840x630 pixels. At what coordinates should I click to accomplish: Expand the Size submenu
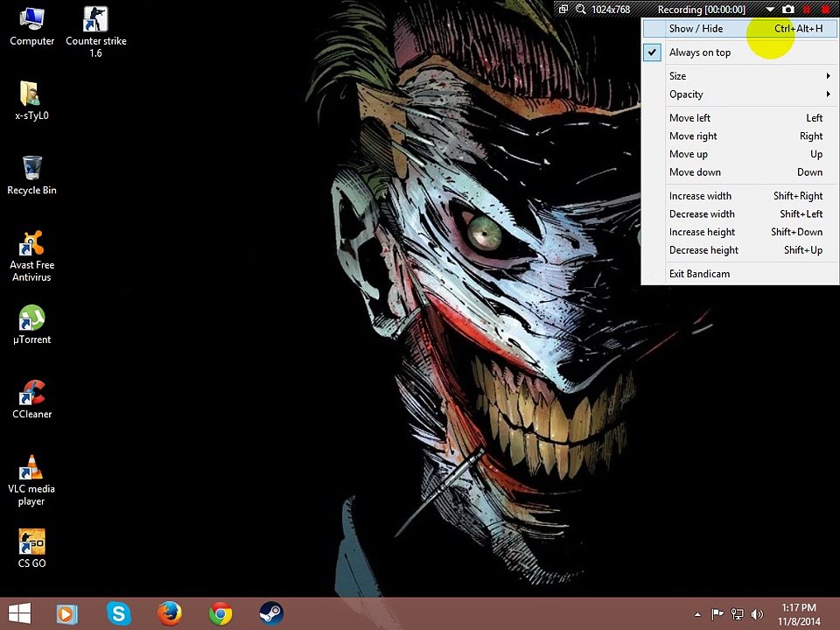pyautogui.click(x=740, y=76)
